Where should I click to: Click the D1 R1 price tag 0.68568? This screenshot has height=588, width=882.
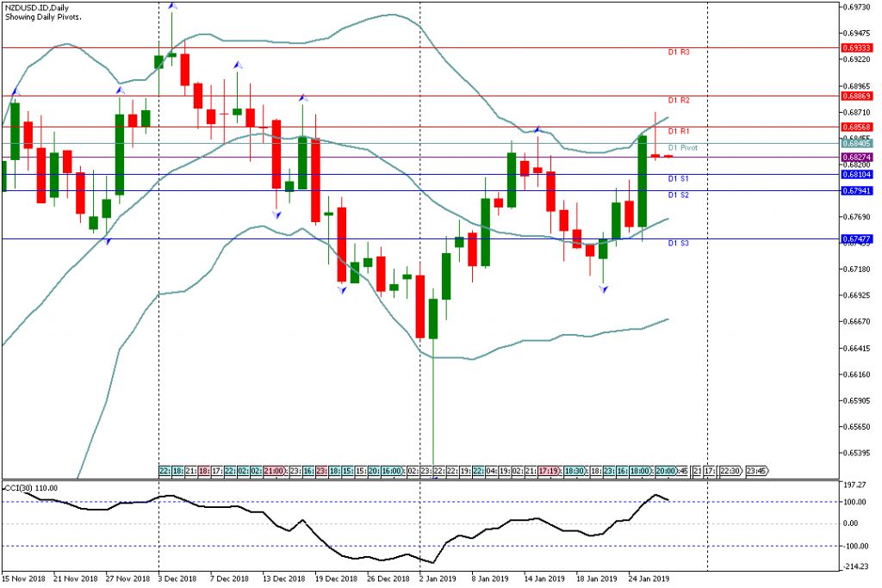pyautogui.click(x=857, y=127)
